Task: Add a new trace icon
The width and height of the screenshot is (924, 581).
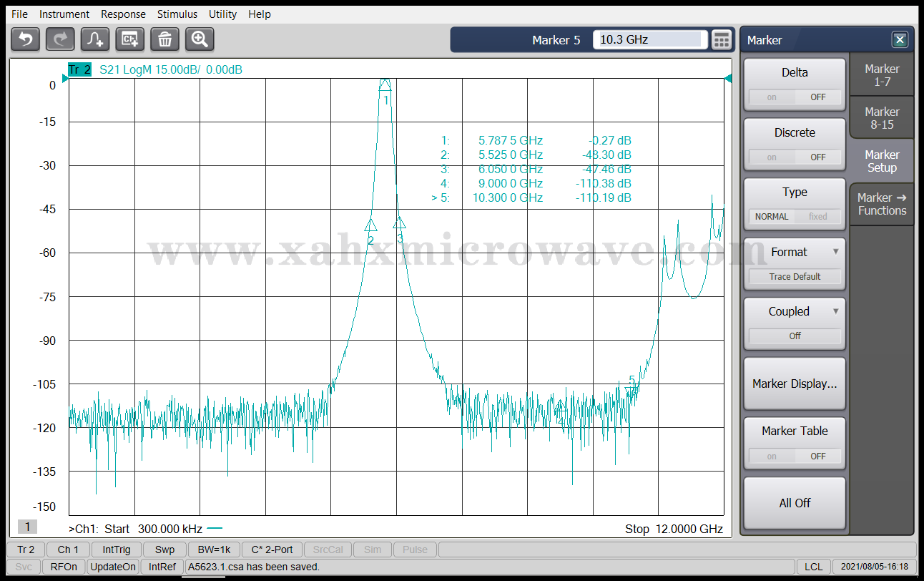Action: point(95,39)
